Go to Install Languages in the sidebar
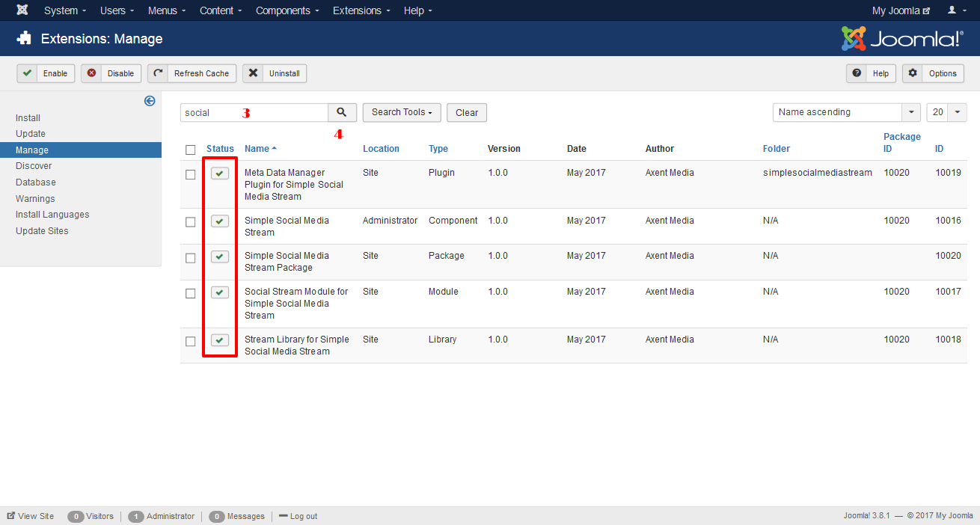 click(x=52, y=215)
